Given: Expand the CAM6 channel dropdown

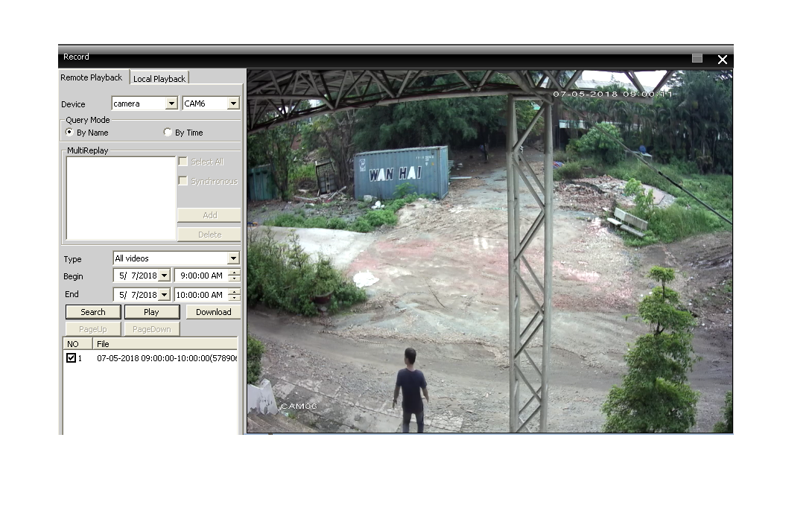Looking at the screenshot, I should click(233, 104).
